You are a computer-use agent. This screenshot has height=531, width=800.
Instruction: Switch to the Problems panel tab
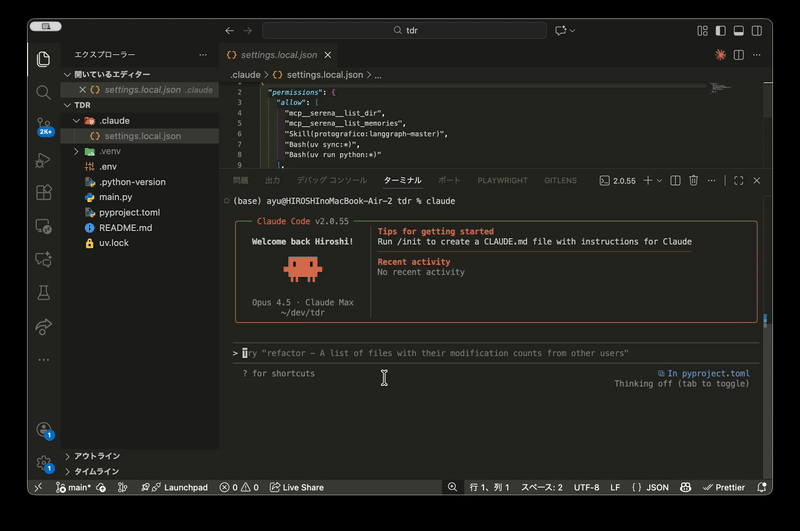pyautogui.click(x=240, y=181)
